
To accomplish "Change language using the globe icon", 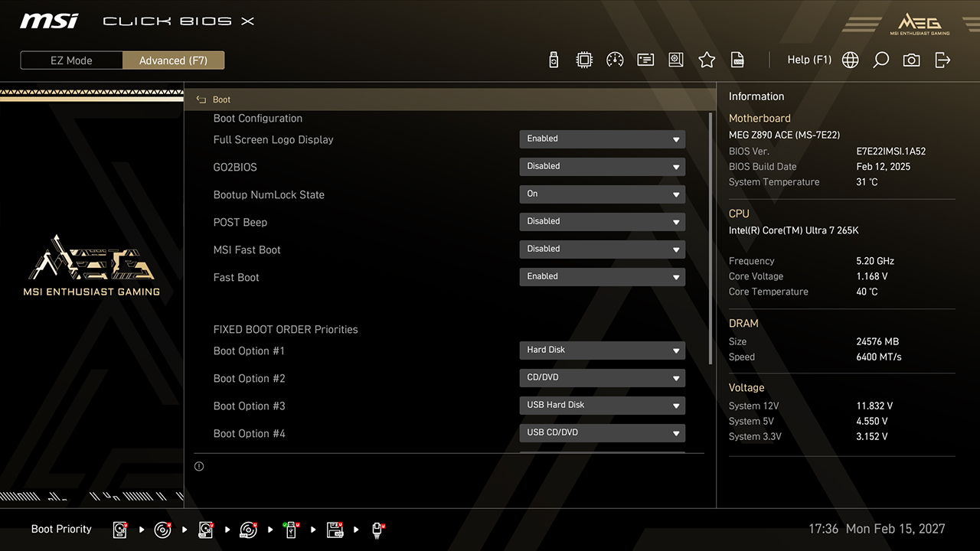I will coord(850,60).
